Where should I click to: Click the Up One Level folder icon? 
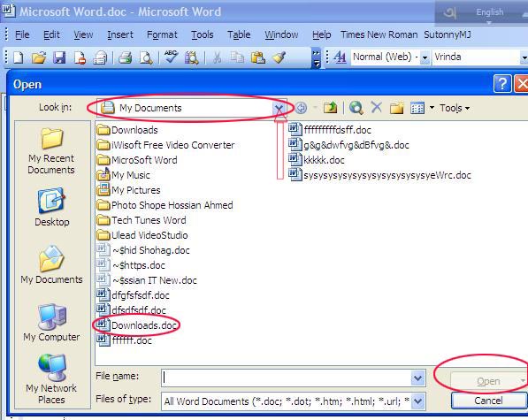(x=331, y=108)
